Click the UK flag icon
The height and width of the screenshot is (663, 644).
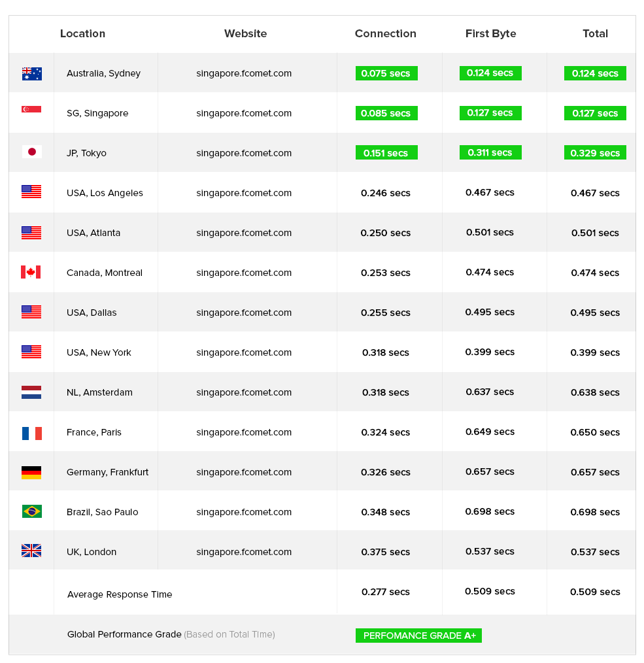[x=31, y=551]
